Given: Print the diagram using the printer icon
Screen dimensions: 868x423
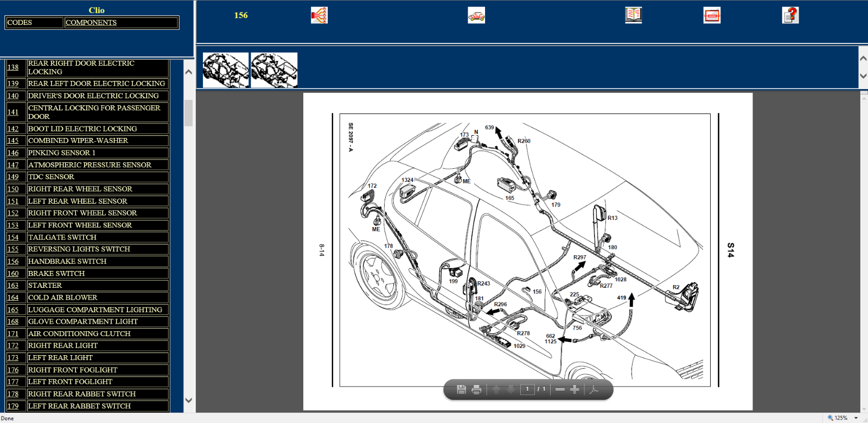Looking at the screenshot, I should [476, 389].
